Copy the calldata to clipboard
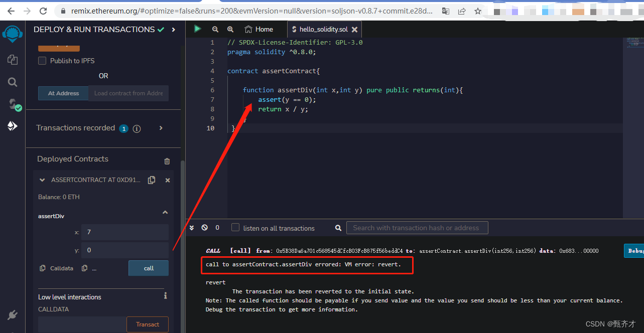Image resolution: width=644 pixels, height=333 pixels. click(43, 268)
